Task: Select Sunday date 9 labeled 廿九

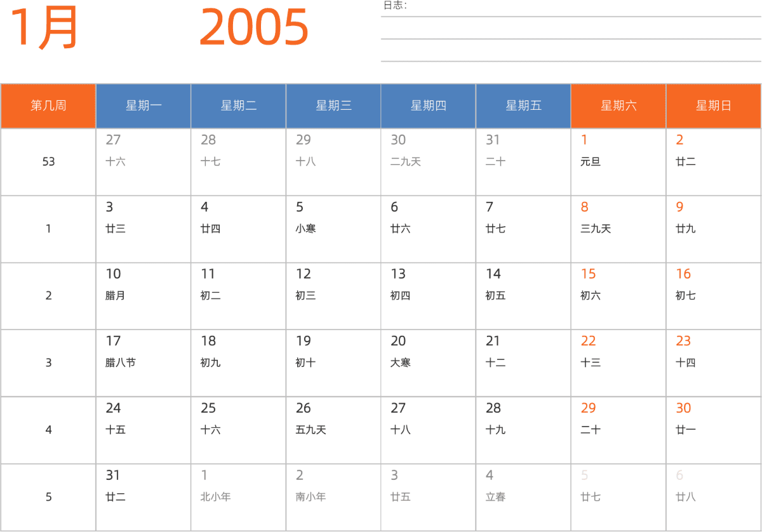Action: click(x=714, y=229)
